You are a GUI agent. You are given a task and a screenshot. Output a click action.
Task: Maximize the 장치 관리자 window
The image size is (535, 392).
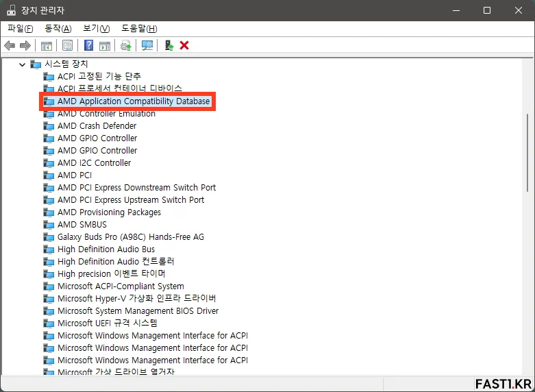(x=487, y=10)
